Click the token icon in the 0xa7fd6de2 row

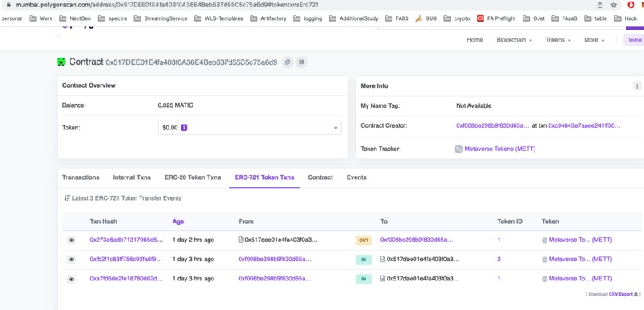tap(545, 279)
